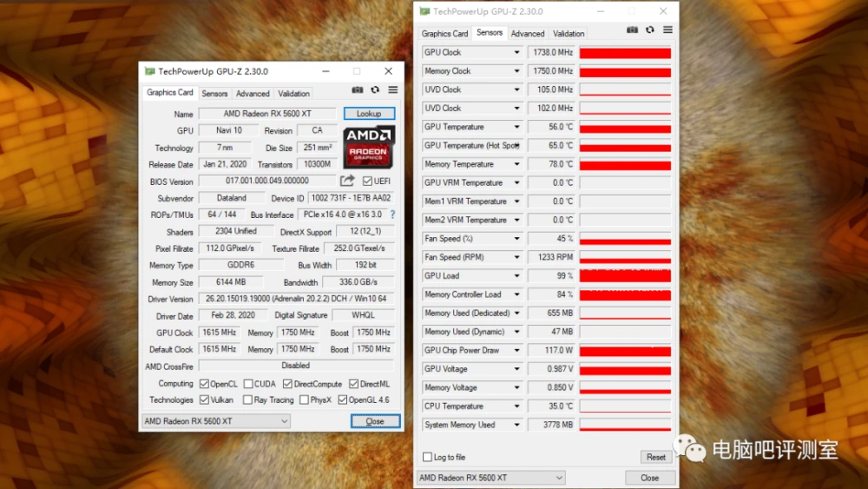Click Memory Size 6144 MB field
868x489 pixels.
point(231,282)
